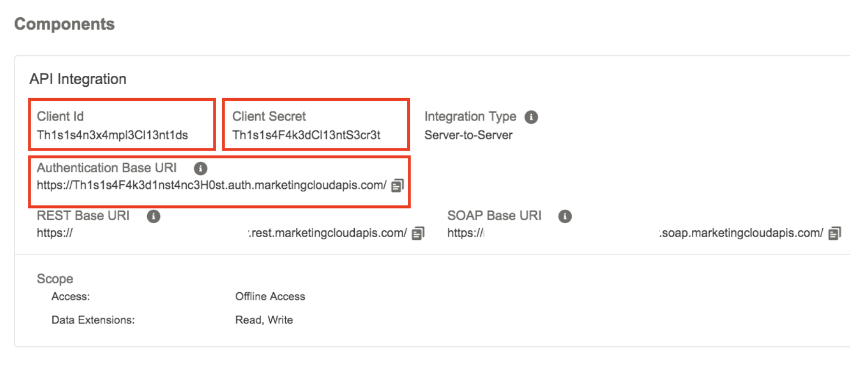Click the Data Extensions scope label
Image resolution: width=868 pixels, height=377 pixels.
93,320
